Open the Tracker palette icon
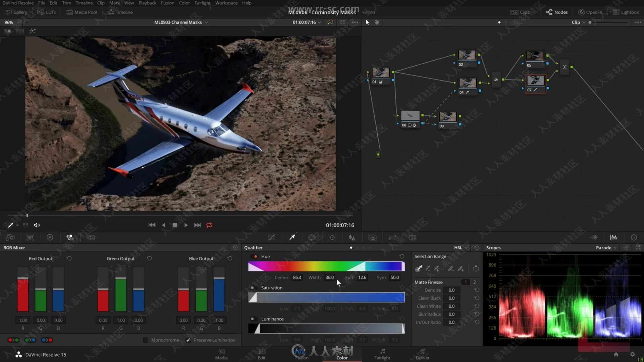The height and width of the screenshot is (362, 644). click(332, 237)
